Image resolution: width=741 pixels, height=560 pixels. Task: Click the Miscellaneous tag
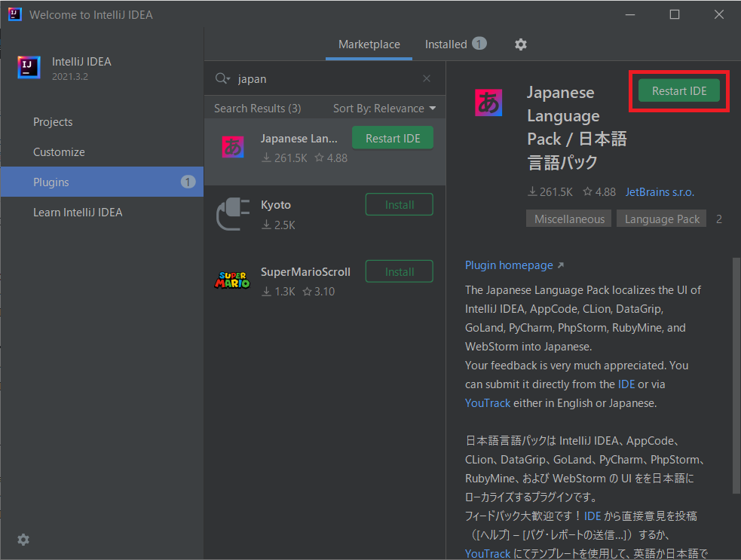point(569,219)
